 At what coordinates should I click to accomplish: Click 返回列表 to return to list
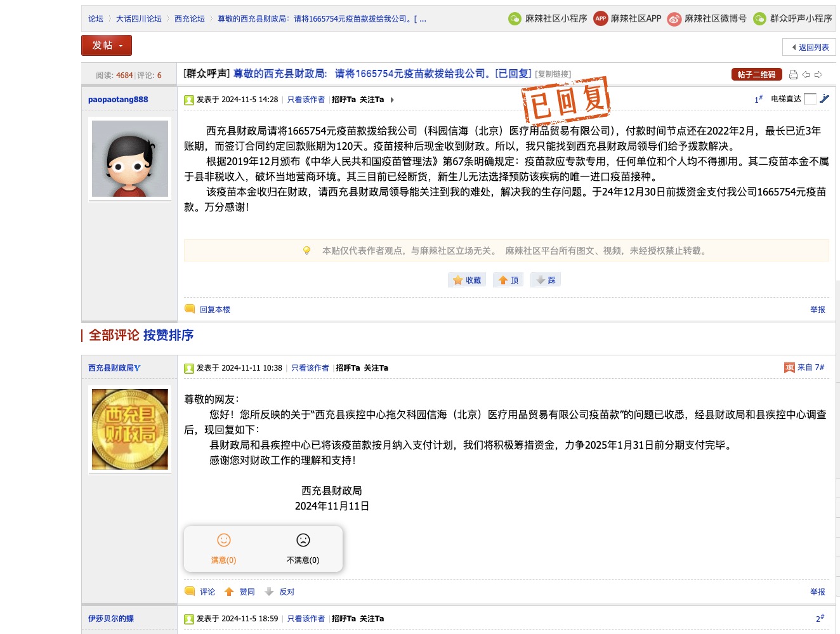point(810,47)
